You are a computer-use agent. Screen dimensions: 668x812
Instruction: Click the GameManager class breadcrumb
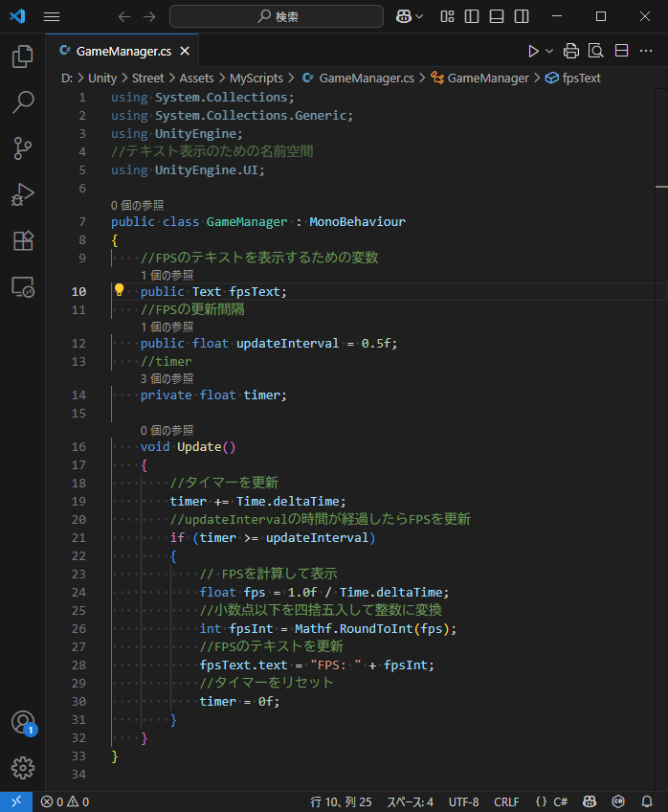click(480, 79)
